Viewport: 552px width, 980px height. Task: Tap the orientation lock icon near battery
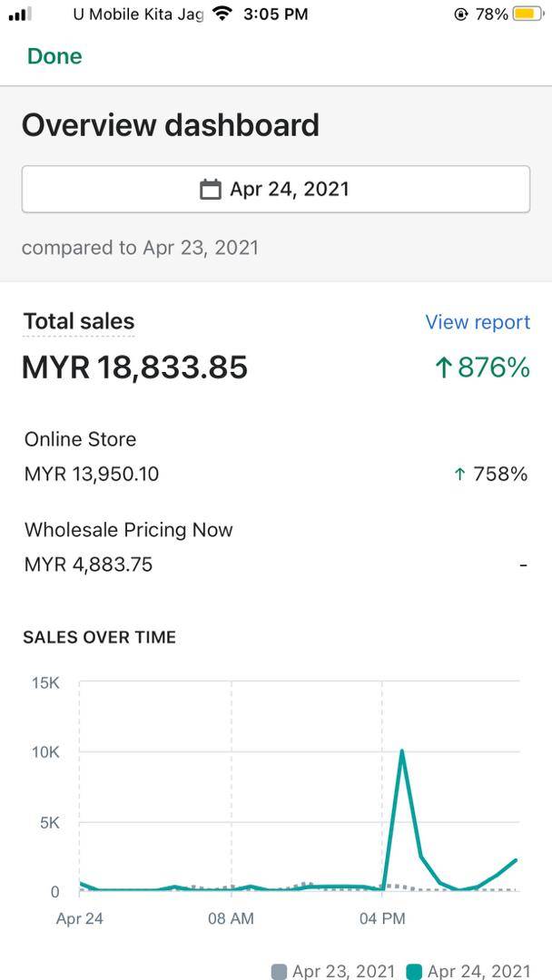point(461,15)
